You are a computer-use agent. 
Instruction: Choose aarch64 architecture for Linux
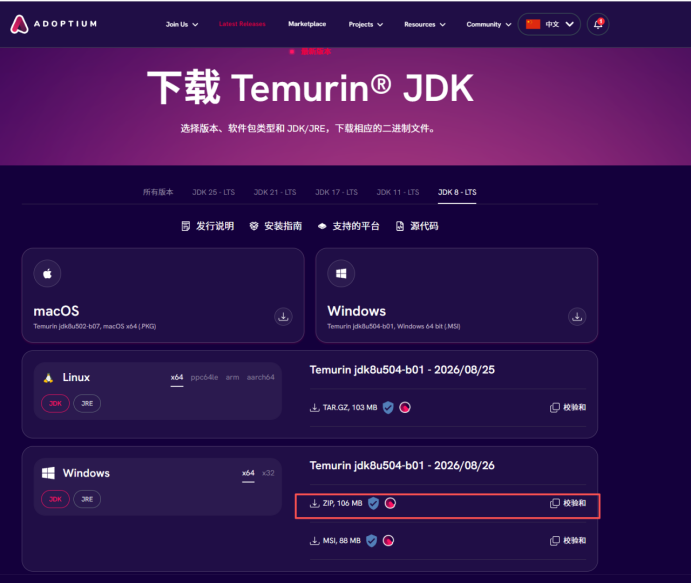[260, 378]
